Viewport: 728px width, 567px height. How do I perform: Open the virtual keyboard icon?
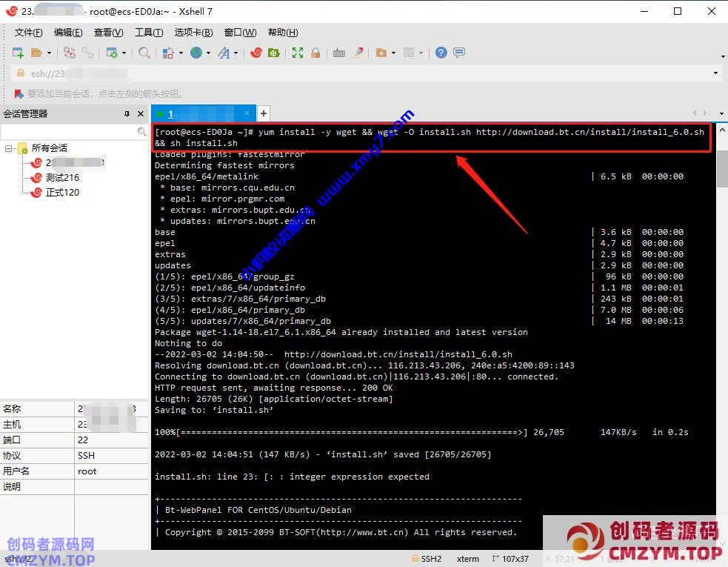339,53
